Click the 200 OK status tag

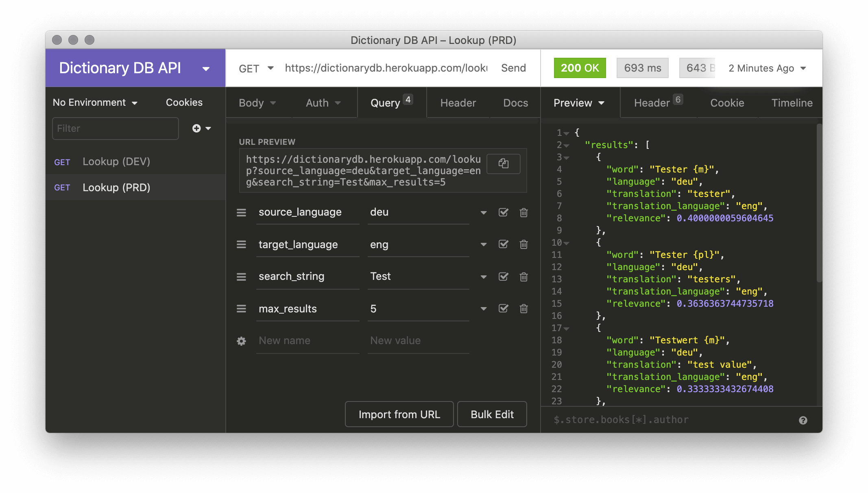580,68
